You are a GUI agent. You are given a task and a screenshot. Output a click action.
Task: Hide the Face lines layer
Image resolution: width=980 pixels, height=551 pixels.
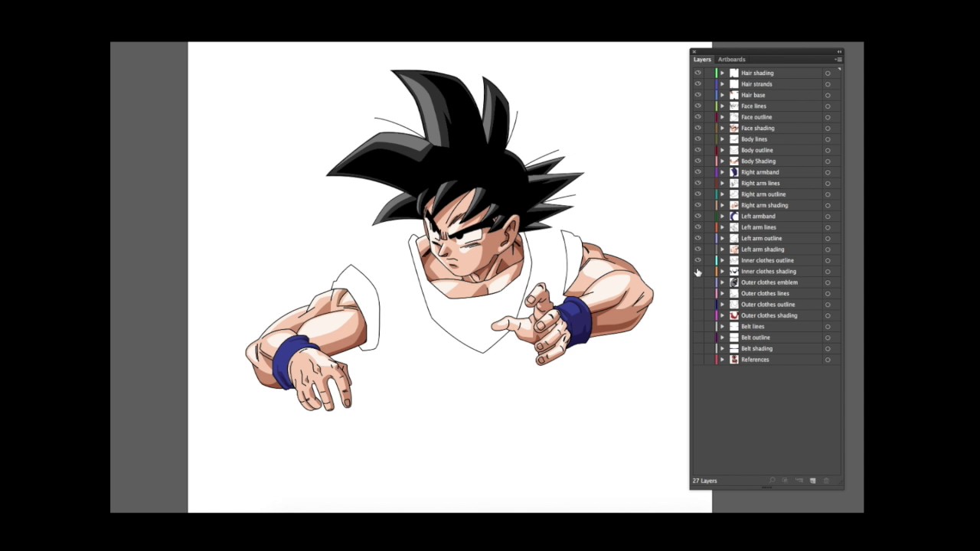click(697, 106)
